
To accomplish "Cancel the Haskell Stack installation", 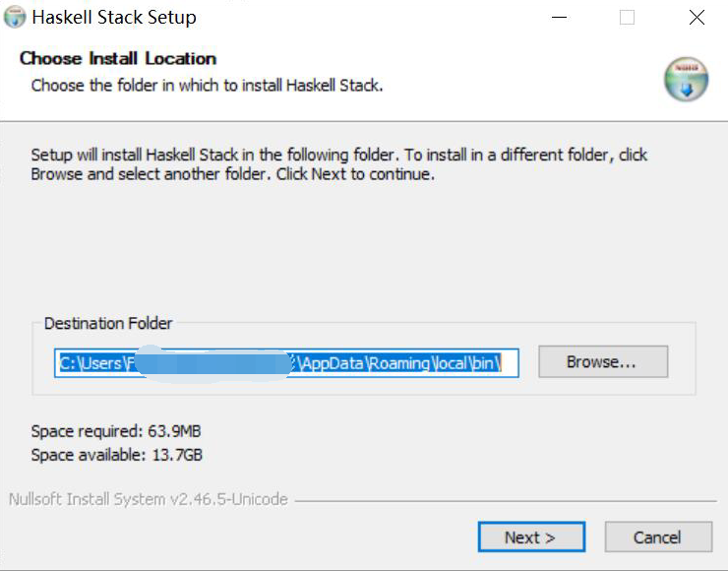I will [x=657, y=537].
